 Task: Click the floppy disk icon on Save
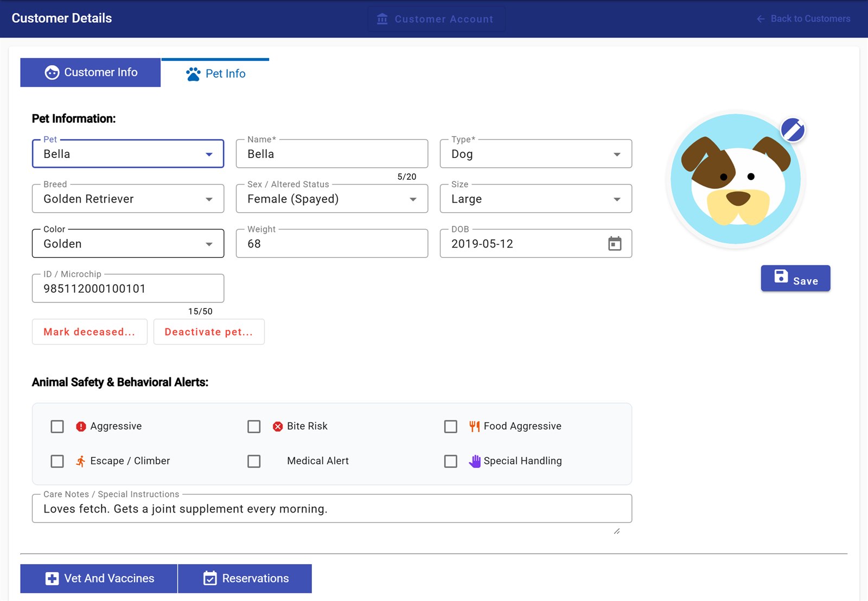781,276
